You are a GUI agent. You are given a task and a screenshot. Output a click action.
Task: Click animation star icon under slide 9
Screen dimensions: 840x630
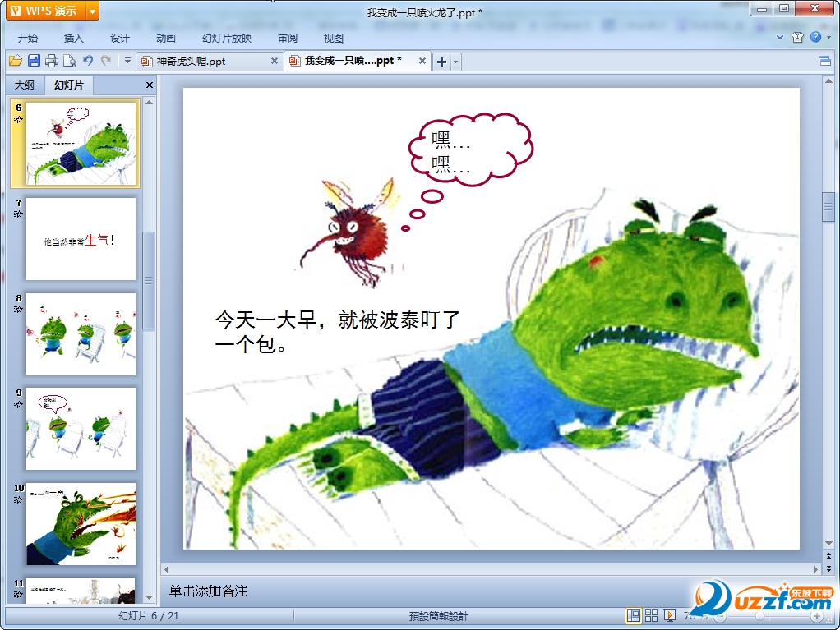pos(18,405)
